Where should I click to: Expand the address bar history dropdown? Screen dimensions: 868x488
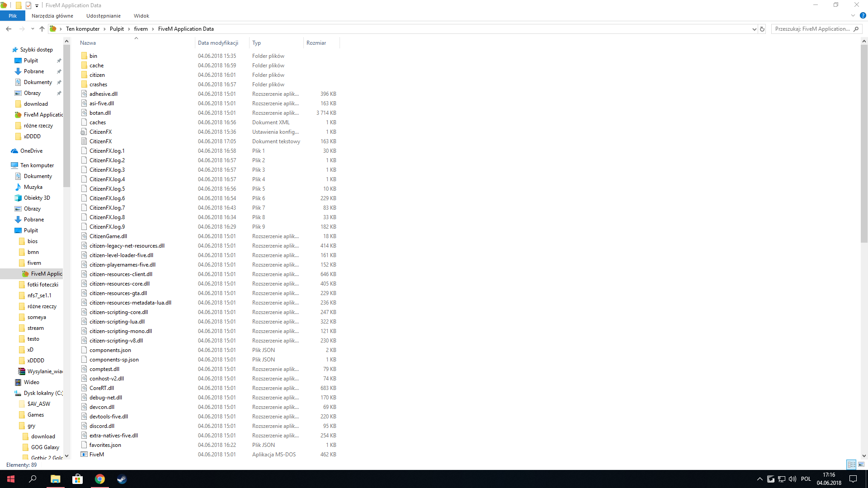coord(754,29)
